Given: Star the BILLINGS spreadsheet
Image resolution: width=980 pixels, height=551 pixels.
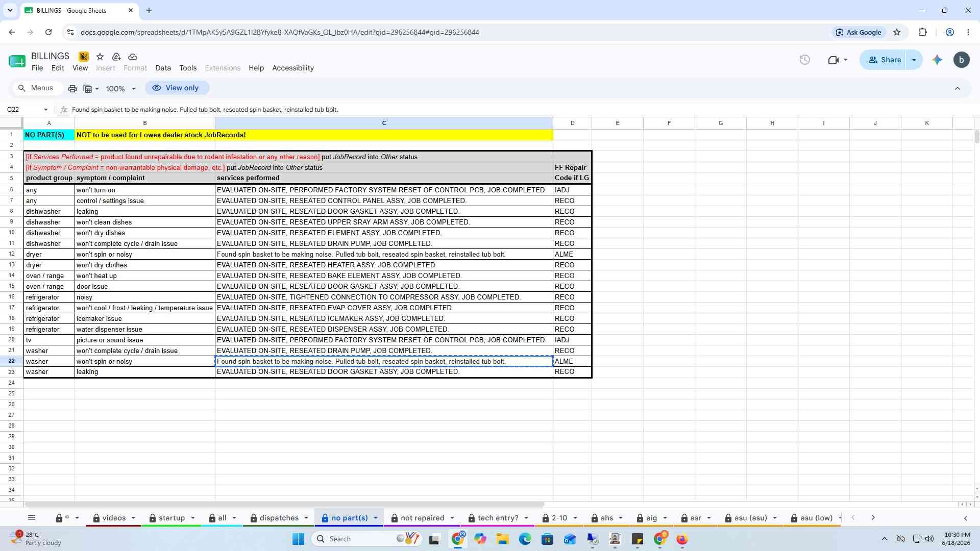Looking at the screenshot, I should (x=100, y=57).
